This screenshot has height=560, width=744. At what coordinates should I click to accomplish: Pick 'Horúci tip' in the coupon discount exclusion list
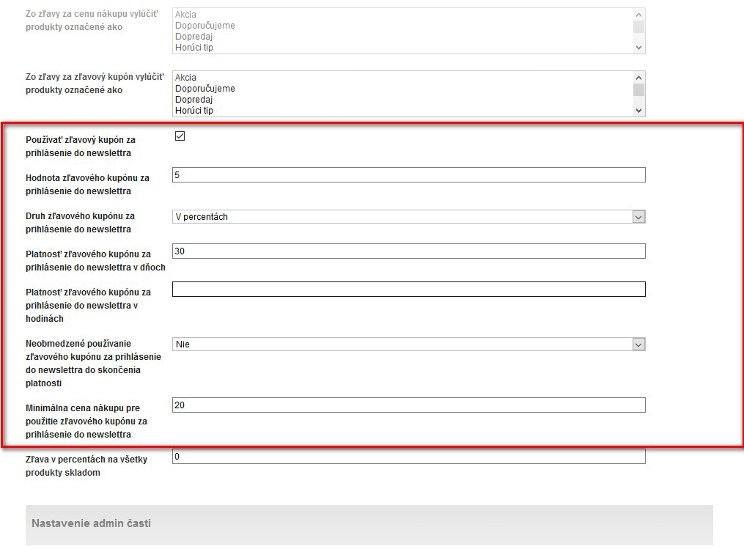[194, 111]
